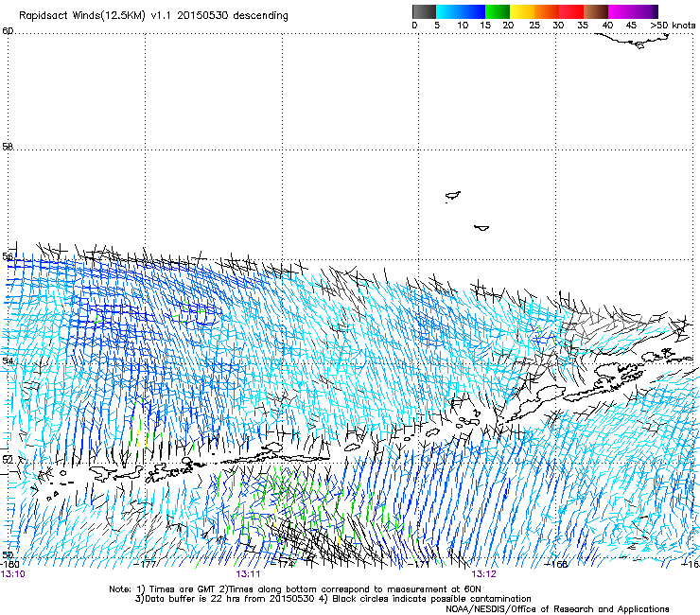Click the '58' latitude label
Viewport: 700px width, 615px height.
[8, 147]
